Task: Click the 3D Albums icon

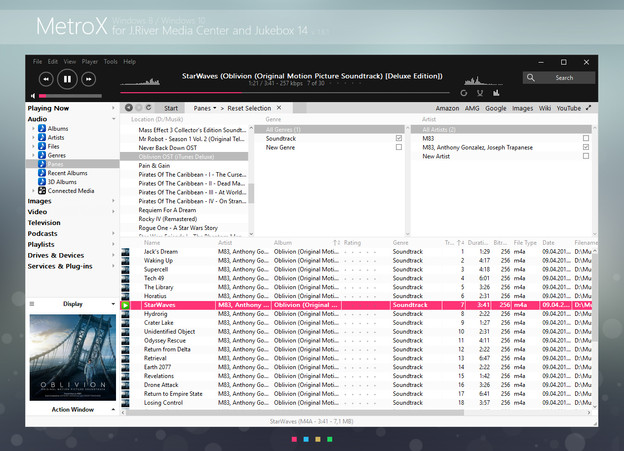Action: (42, 182)
